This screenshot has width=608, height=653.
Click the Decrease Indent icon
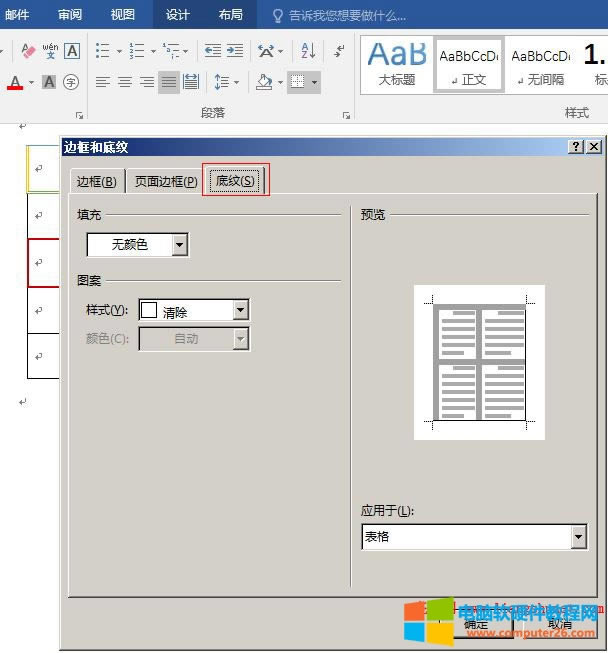pyautogui.click(x=213, y=51)
